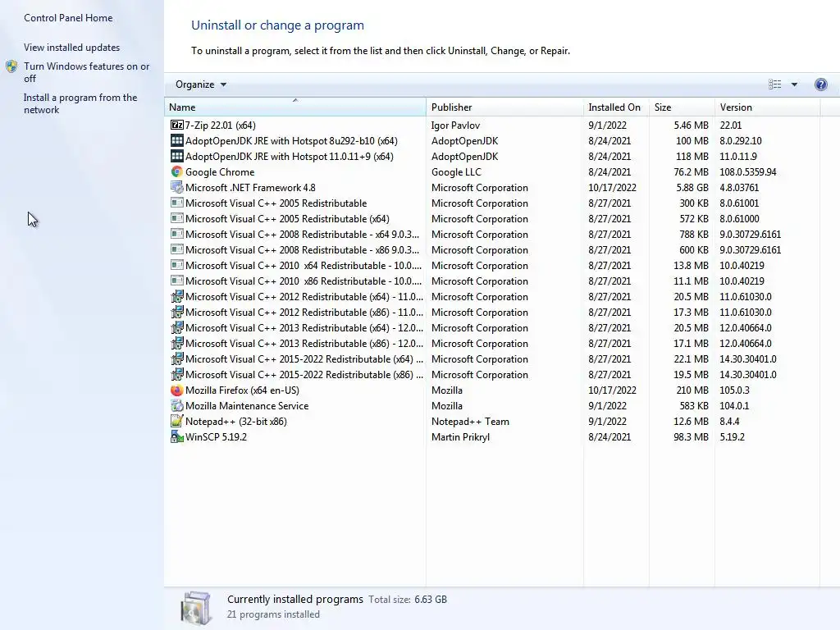840x630 pixels.
Task: Sort by the Size column header
Action: [x=682, y=107]
